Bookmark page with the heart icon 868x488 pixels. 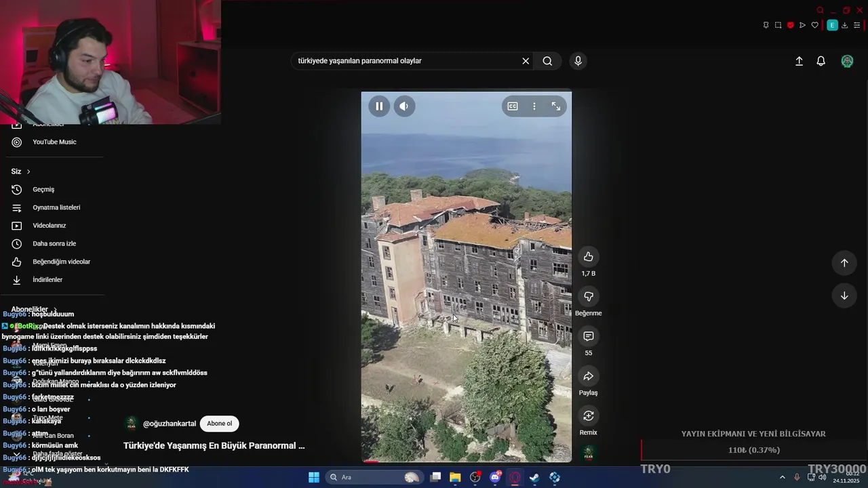click(815, 25)
